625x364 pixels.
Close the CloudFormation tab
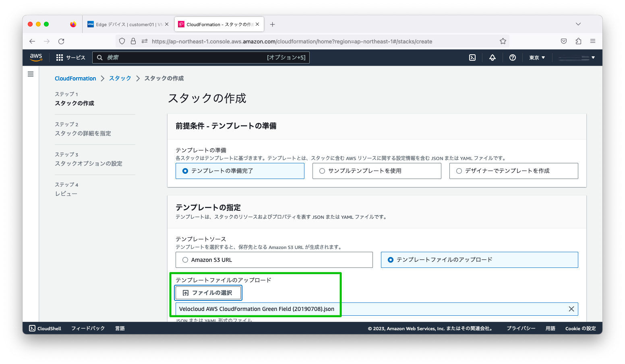[257, 24]
